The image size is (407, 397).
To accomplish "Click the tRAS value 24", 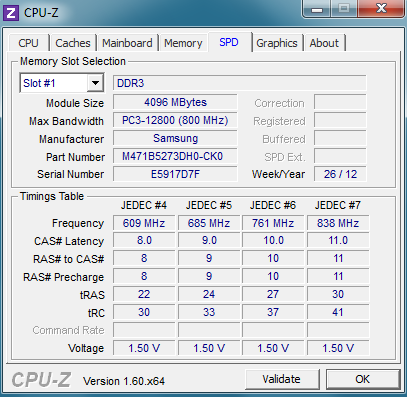I will coord(209,294).
